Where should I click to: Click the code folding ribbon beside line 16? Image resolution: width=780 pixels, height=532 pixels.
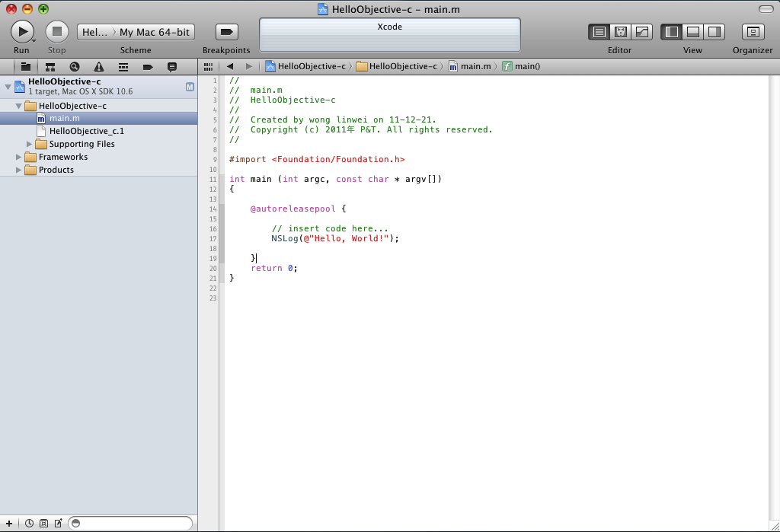coord(222,229)
